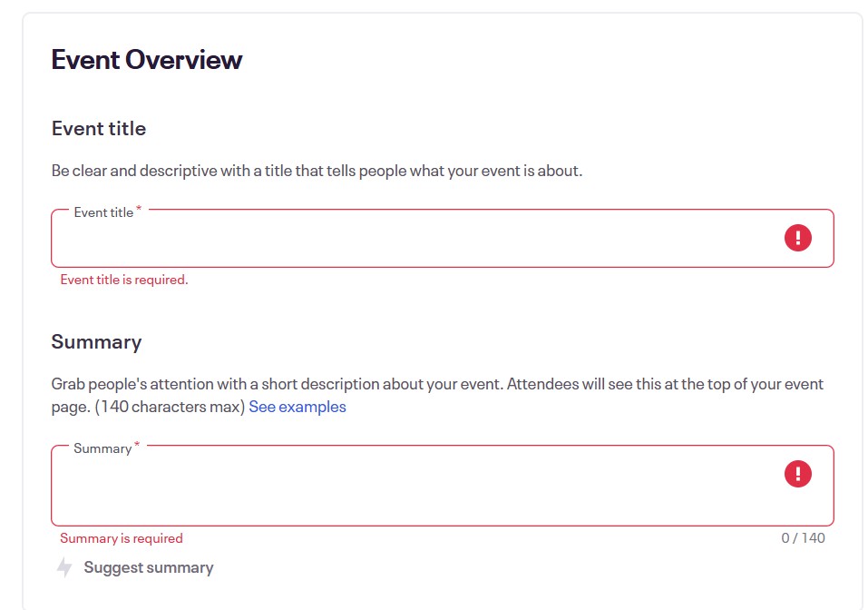Click the lightning bolt icon beside Suggest summary
Viewport: 868px width, 610px height.
click(x=64, y=567)
